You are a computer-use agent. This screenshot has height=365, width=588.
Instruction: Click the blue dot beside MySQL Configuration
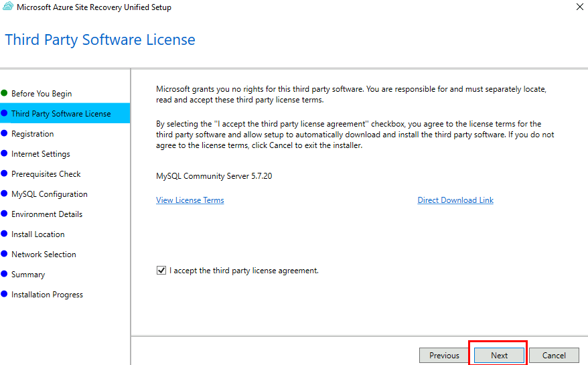4,193
